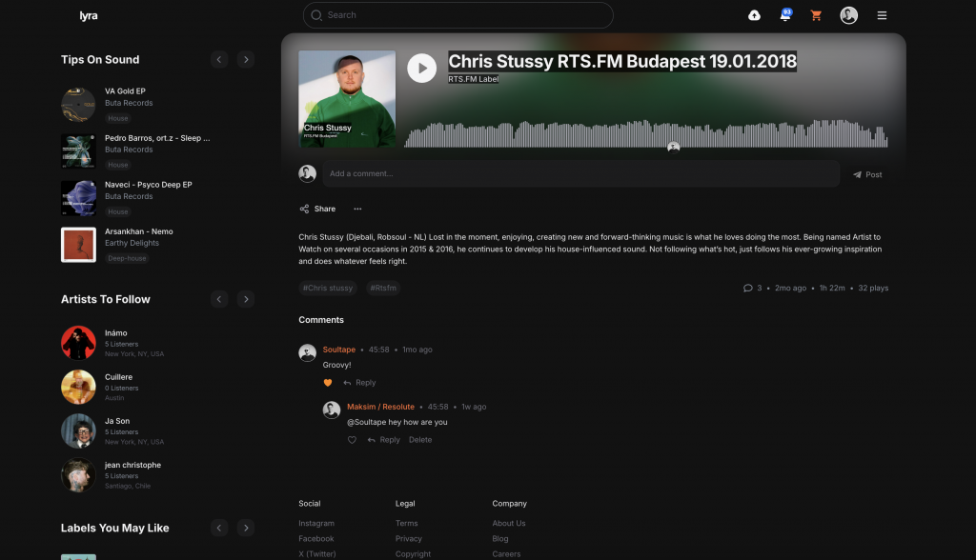Open the Terms link in footer
This screenshot has width=976, height=560.
pyautogui.click(x=406, y=523)
